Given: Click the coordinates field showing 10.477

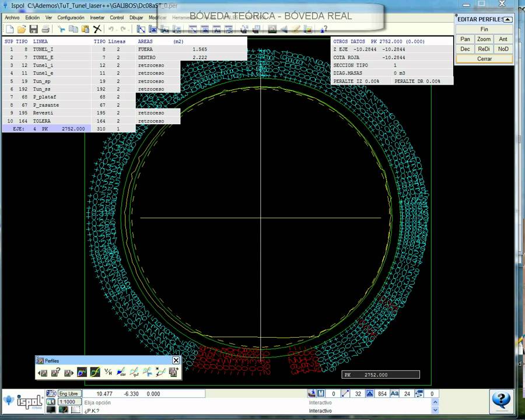Looking at the screenshot, I should coord(144,394).
